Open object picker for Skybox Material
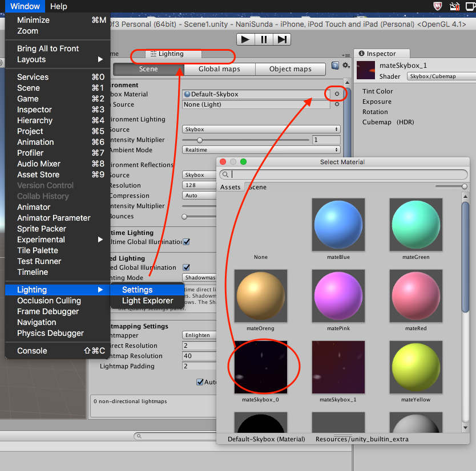476x471 pixels. pyautogui.click(x=337, y=94)
